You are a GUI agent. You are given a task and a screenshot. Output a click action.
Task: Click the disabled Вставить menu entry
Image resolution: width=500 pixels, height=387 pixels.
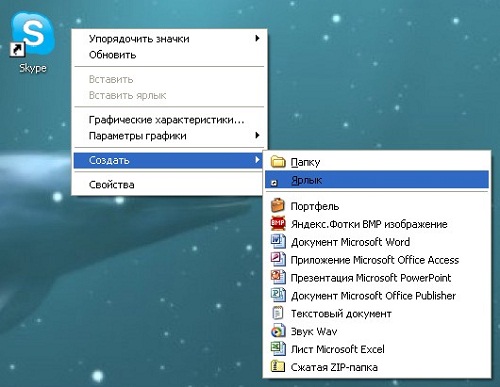[x=169, y=79]
